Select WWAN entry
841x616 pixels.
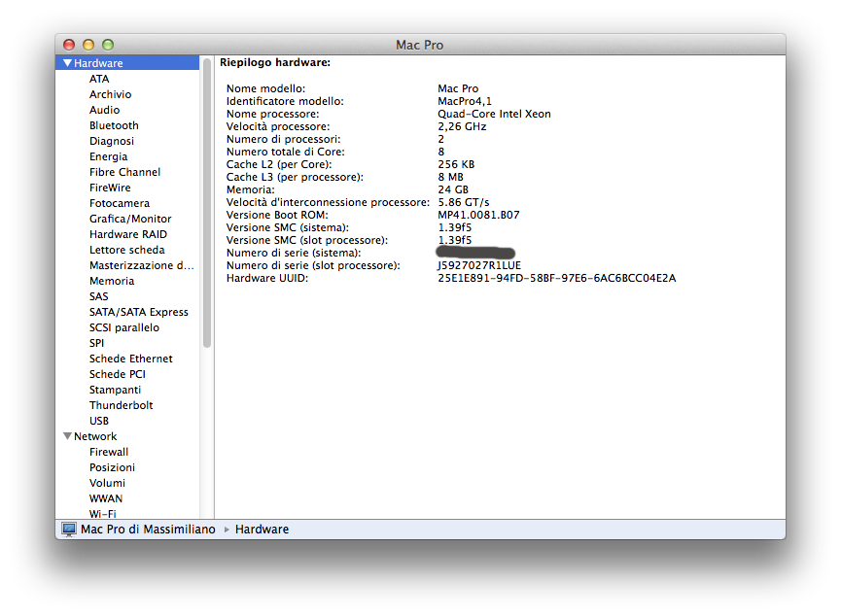tap(106, 498)
